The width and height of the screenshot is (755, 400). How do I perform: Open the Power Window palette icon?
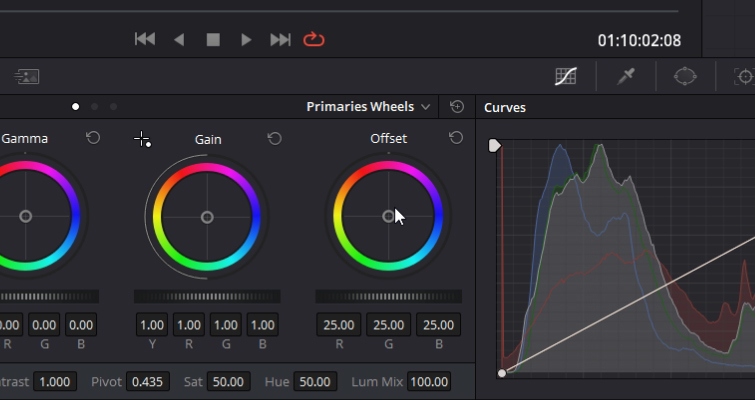click(x=685, y=77)
